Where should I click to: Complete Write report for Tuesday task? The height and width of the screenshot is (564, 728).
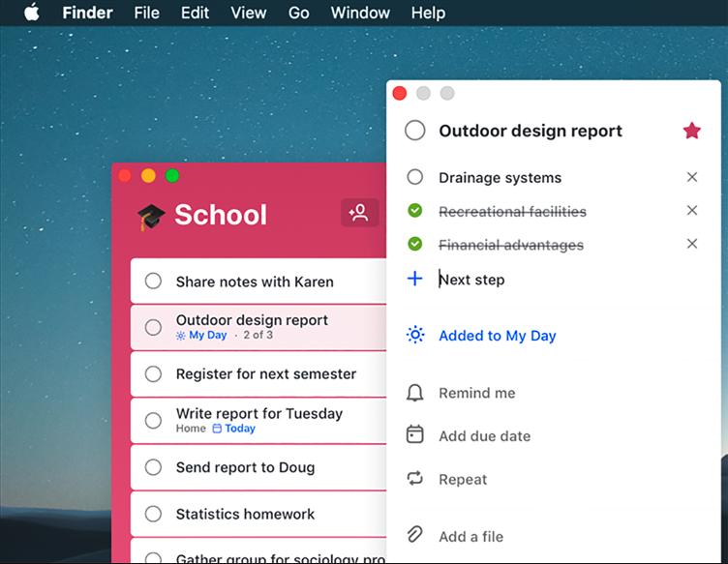(x=153, y=421)
